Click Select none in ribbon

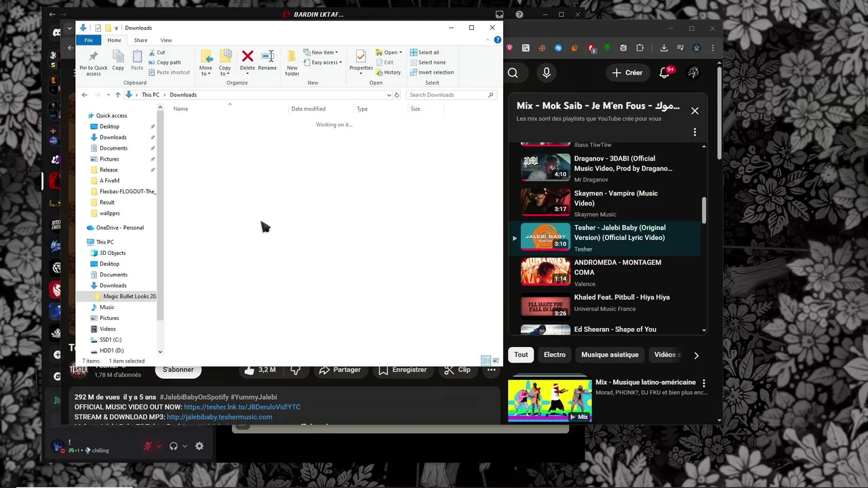coord(427,62)
